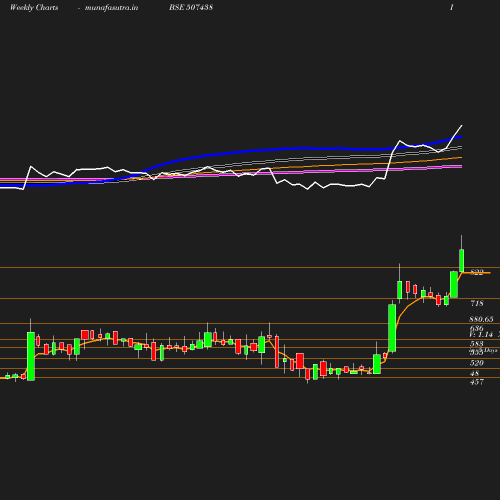Click the "munafasutra.in" site label
This screenshot has height=500, width=500.
pos(111,8)
